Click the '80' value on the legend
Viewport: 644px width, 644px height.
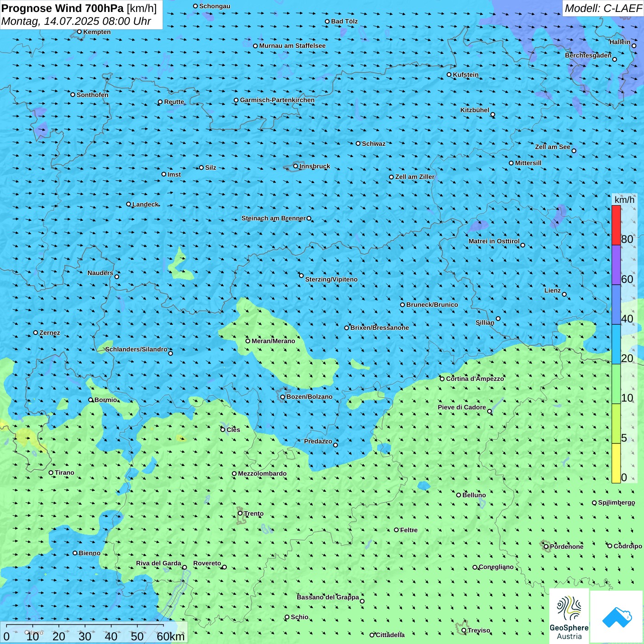coord(627,239)
